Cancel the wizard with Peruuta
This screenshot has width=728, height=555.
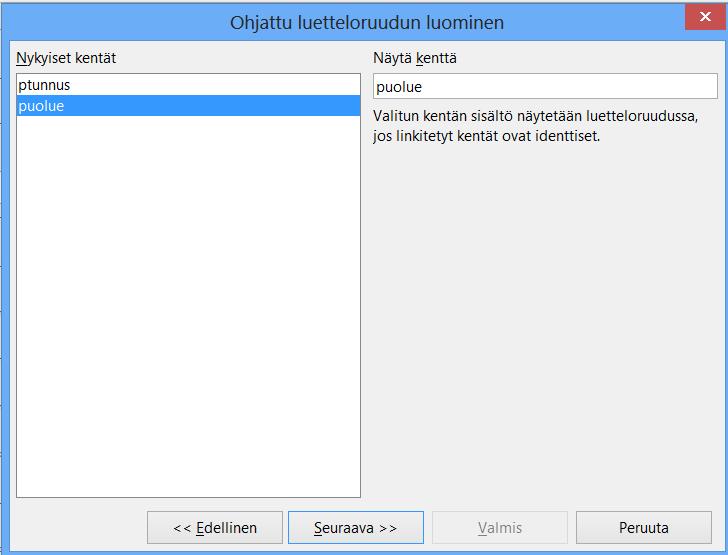pos(644,528)
